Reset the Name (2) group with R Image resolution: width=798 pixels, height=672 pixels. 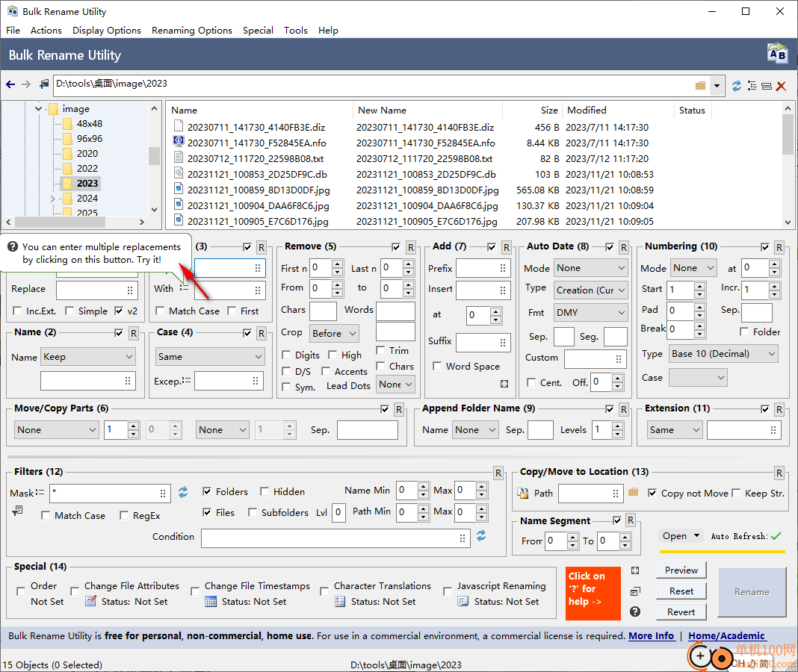tap(134, 333)
